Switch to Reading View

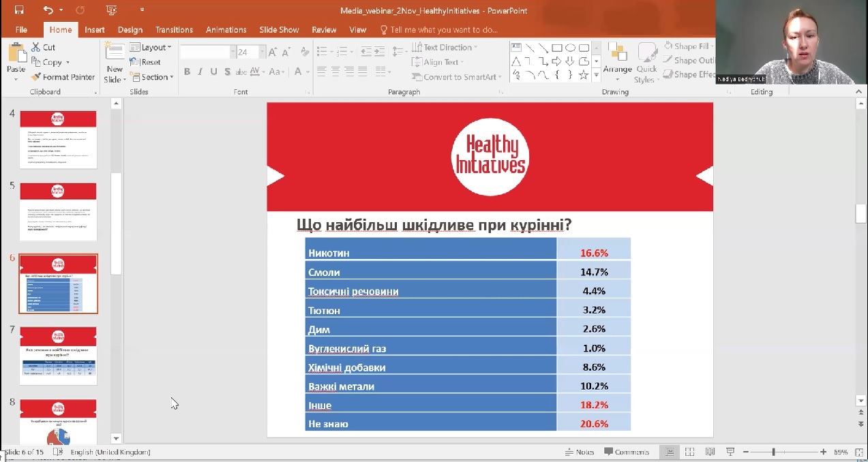[710, 452]
